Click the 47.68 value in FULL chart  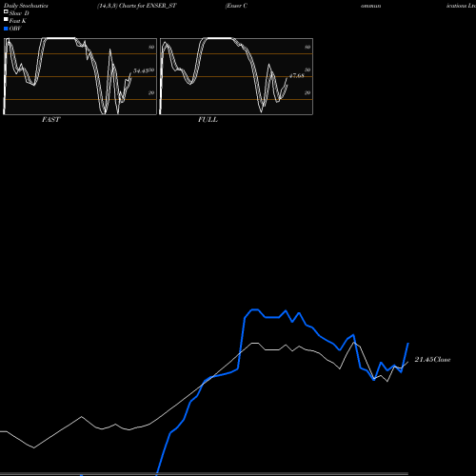pyautogui.click(x=297, y=75)
